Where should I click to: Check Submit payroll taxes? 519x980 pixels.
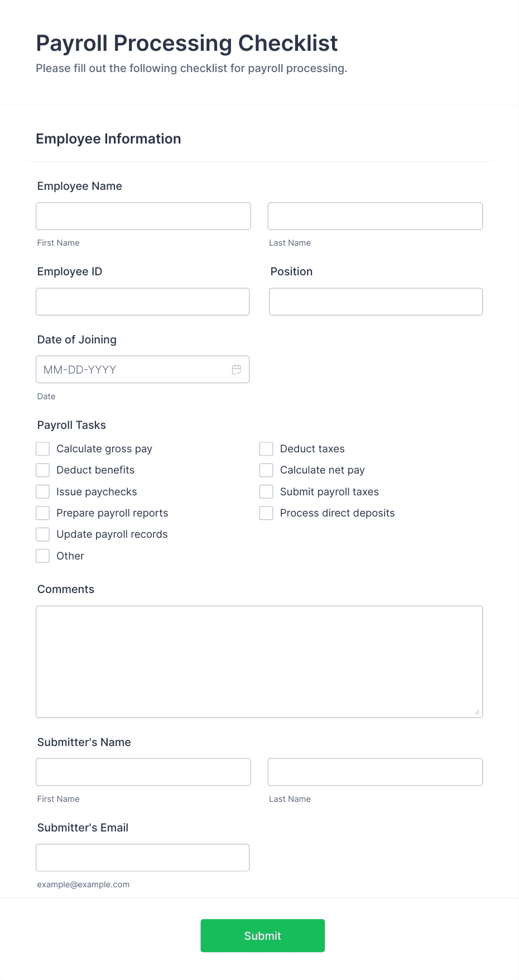tap(266, 491)
